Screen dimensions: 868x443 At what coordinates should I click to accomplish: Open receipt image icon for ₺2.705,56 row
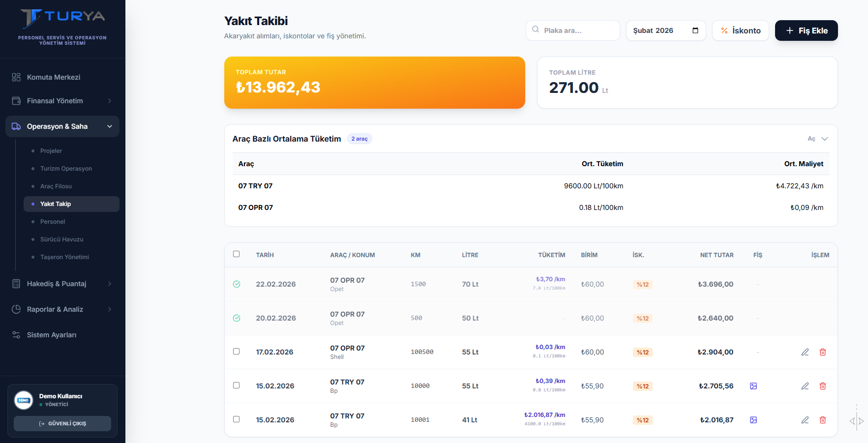[x=753, y=386]
